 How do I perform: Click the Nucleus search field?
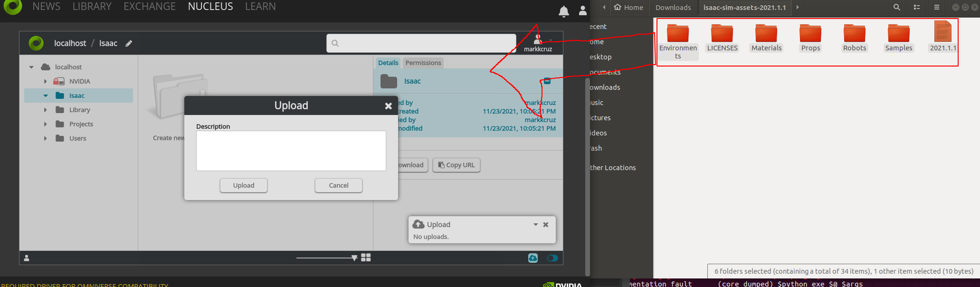click(421, 43)
